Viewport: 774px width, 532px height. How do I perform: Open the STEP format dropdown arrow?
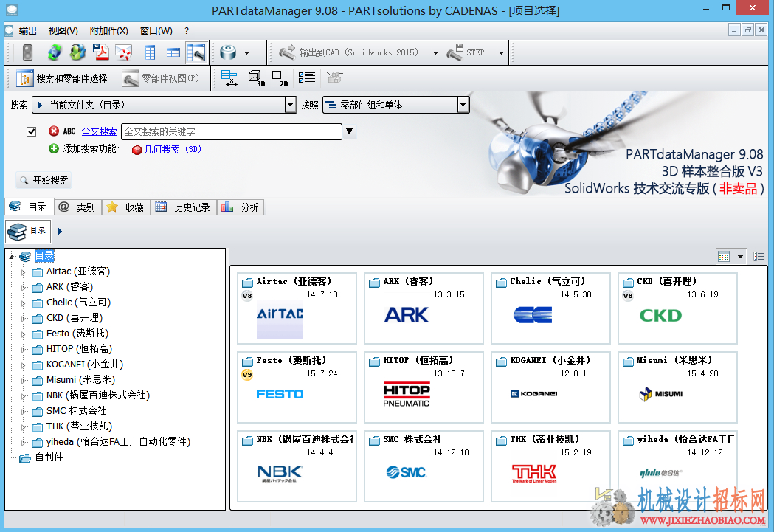tap(501, 53)
